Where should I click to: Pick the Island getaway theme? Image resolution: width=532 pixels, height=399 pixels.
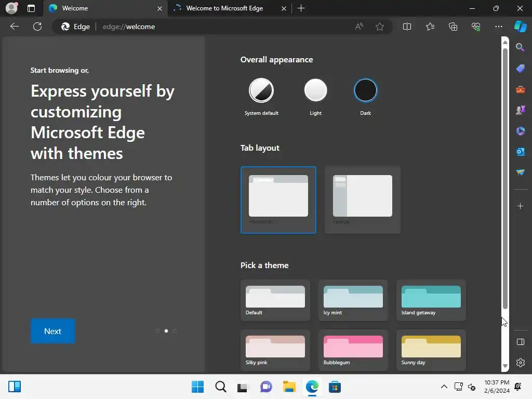431,300
